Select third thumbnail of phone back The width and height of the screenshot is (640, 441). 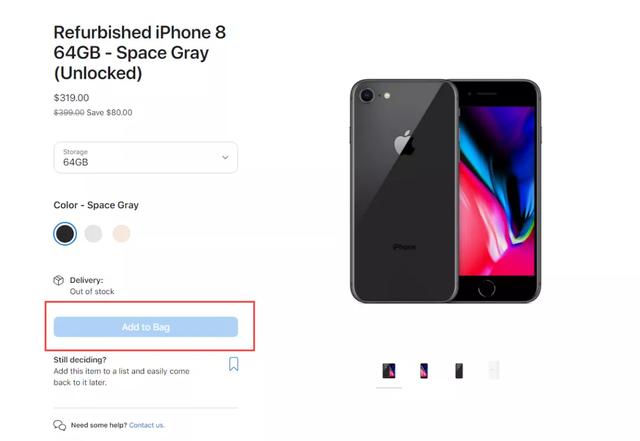click(459, 371)
